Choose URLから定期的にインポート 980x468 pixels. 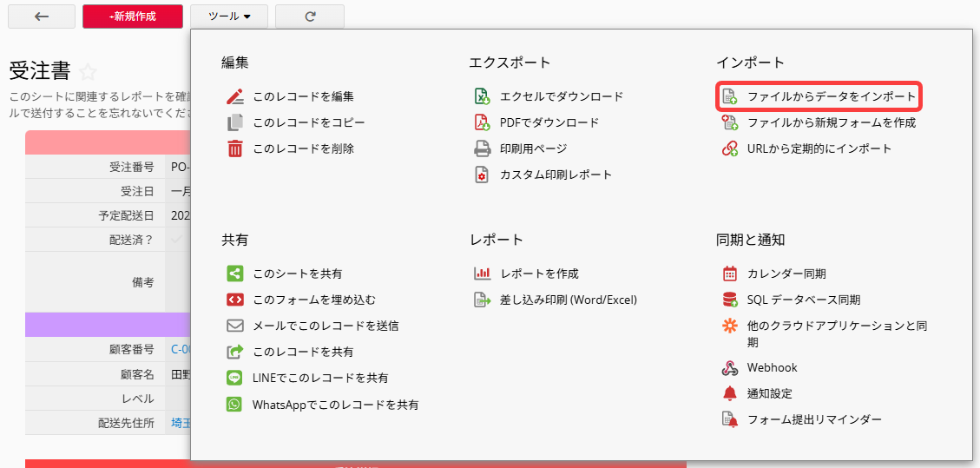point(819,148)
